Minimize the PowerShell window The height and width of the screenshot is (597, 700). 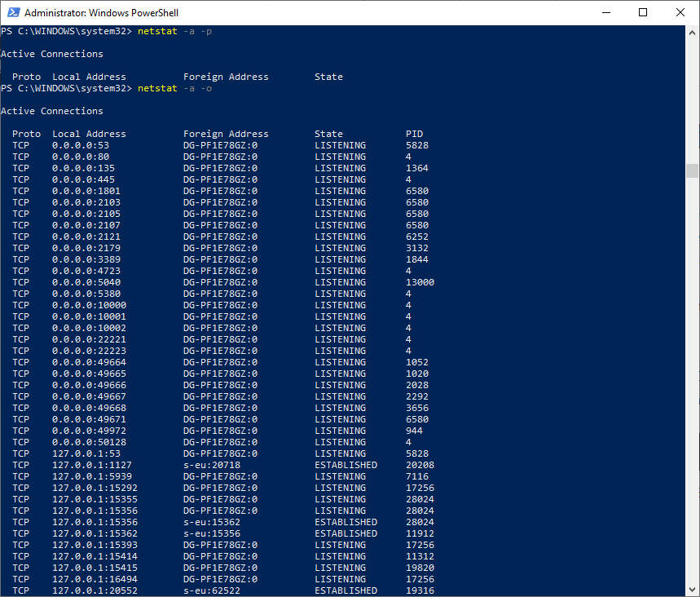[605, 13]
